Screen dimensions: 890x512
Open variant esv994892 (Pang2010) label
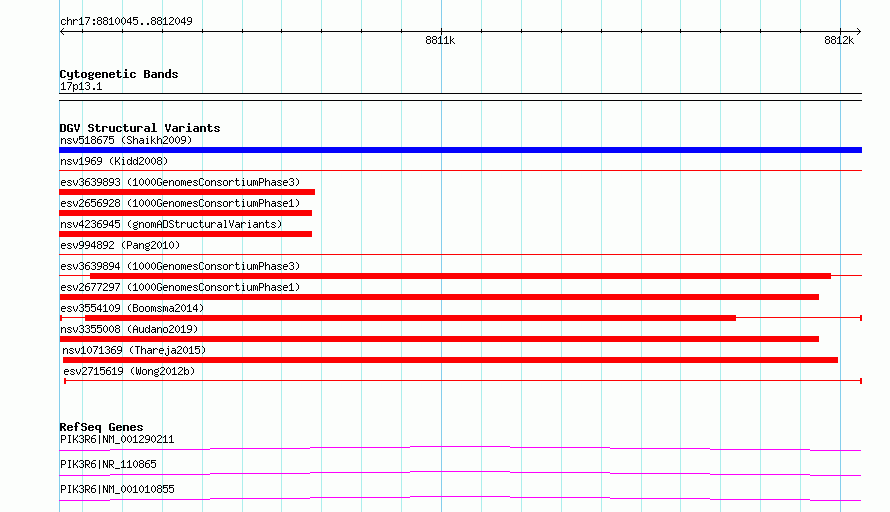[120, 245]
